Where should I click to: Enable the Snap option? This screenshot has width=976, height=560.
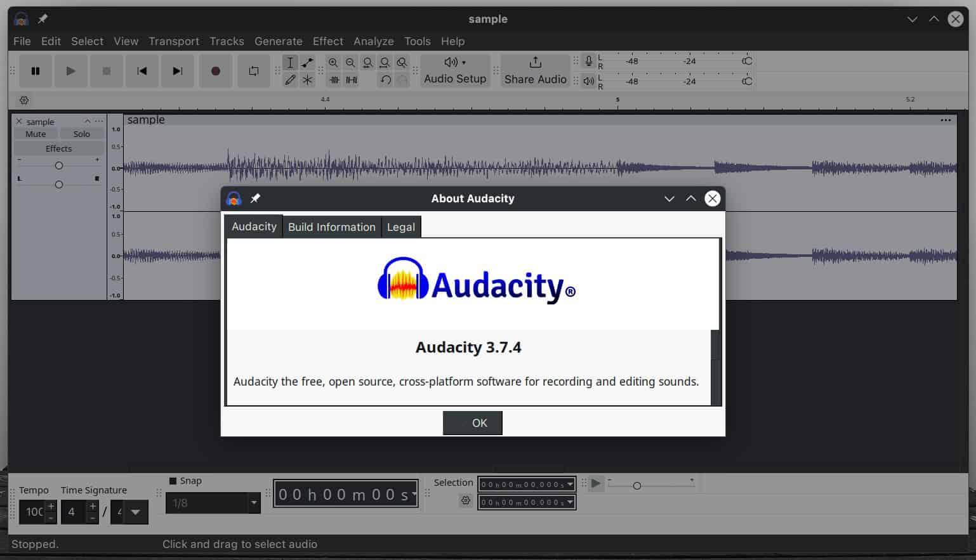(x=174, y=480)
